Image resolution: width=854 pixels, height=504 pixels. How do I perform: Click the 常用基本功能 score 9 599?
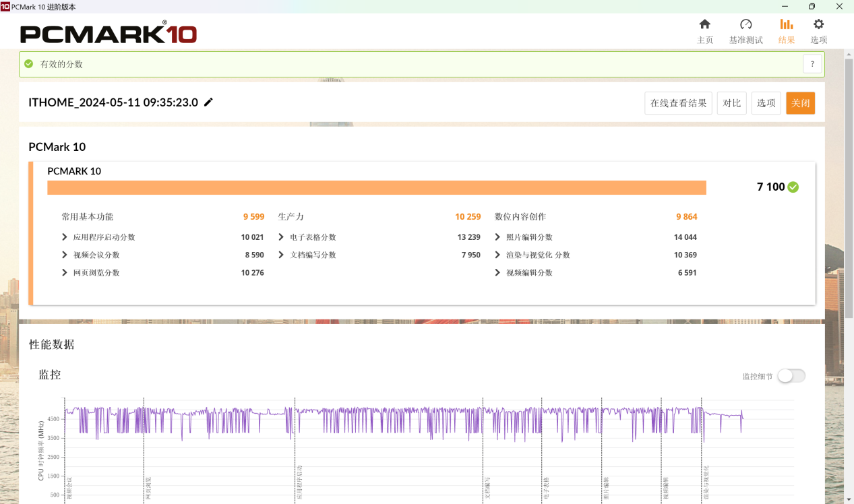tap(254, 217)
